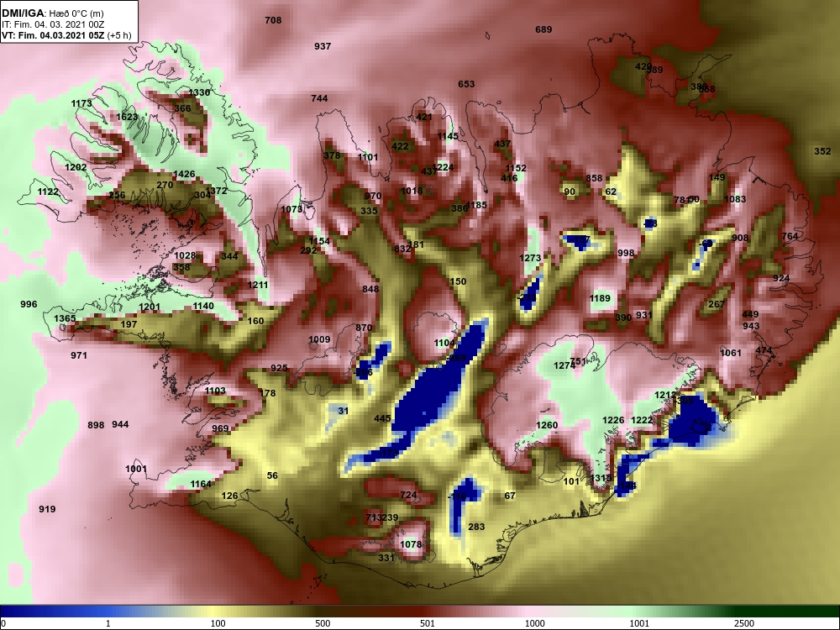This screenshot has height=630, width=840.
Task: Select the 283 value in the south
Action: (x=476, y=528)
